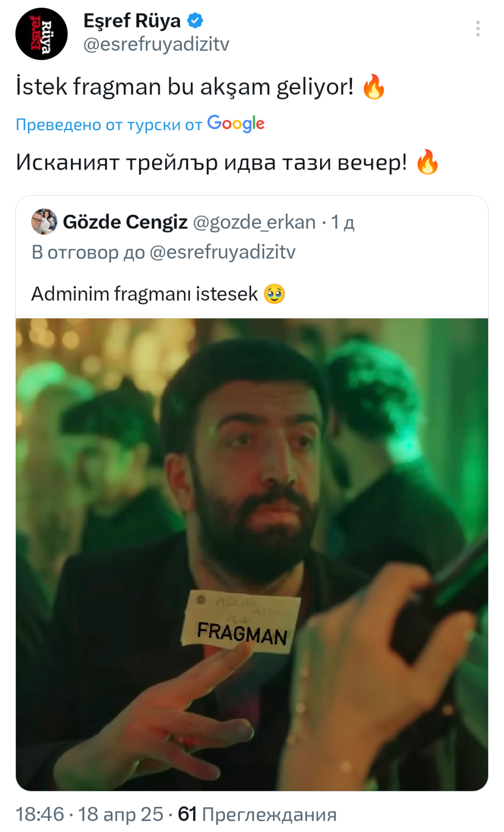Tap the '18:46 · 18 апр 25' timestamp

click(89, 814)
